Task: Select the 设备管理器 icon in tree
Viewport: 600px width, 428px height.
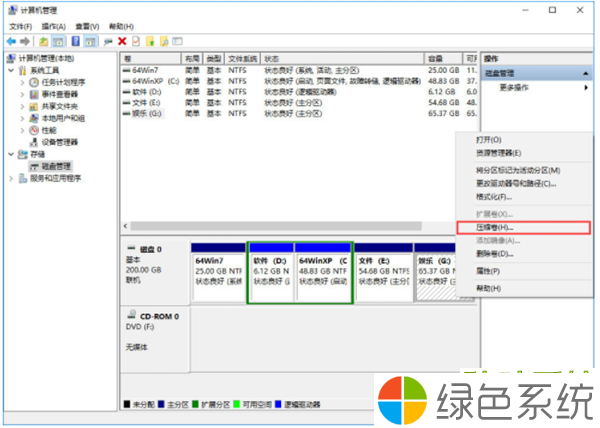Action: 34,142
